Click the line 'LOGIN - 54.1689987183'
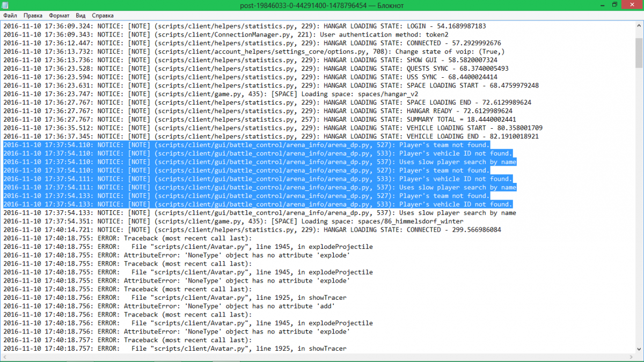Viewport: 644px width, 362px height. 245,26
